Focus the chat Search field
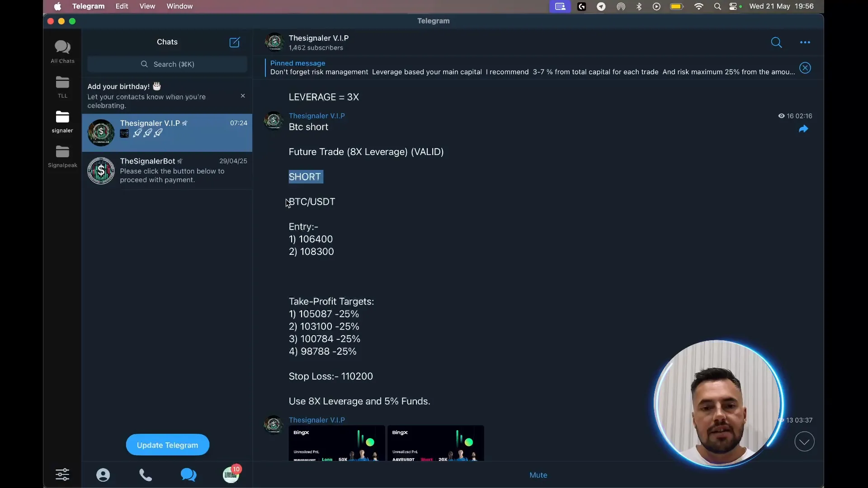 coord(167,64)
